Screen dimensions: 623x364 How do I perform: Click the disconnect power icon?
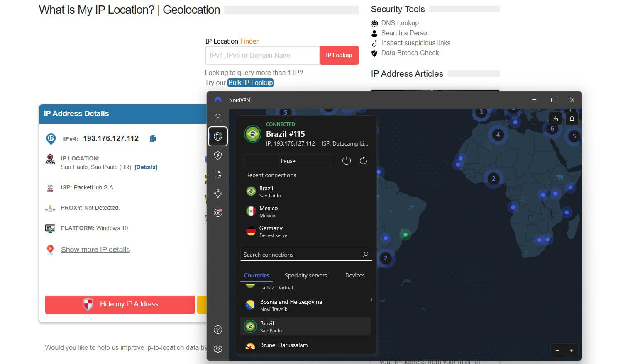pyautogui.click(x=347, y=160)
